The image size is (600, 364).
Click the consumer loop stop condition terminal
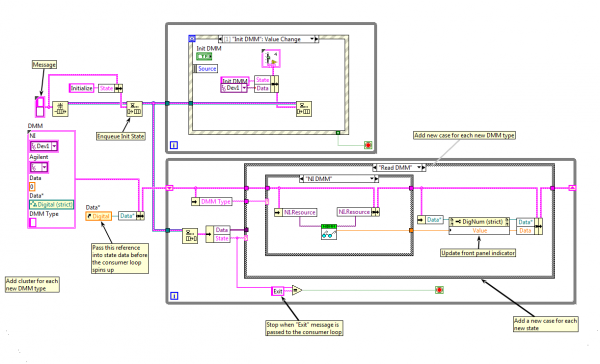439,290
